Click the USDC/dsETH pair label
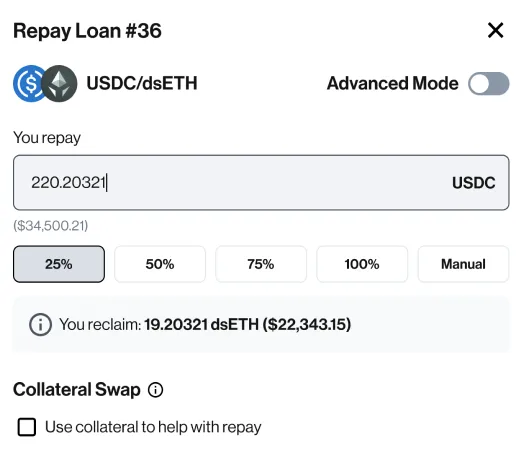Image resolution: width=524 pixels, height=458 pixels. coord(142,83)
